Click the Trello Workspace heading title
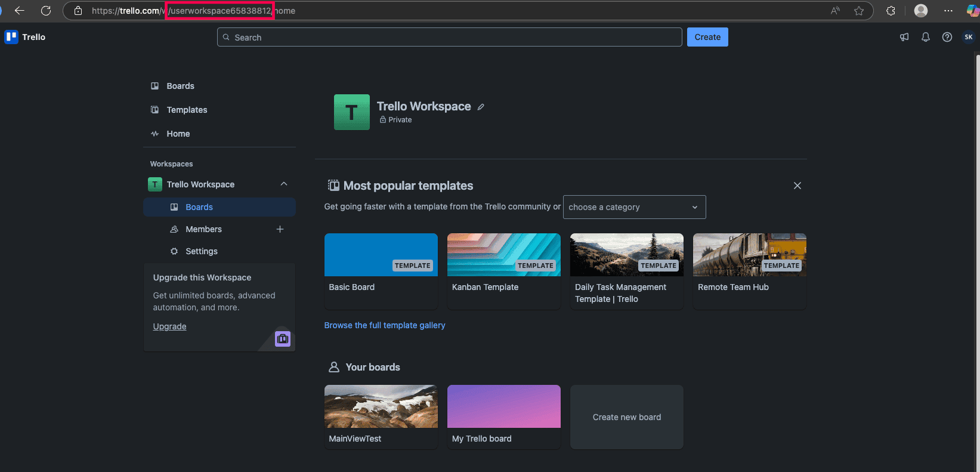The width and height of the screenshot is (980, 472). tap(424, 106)
